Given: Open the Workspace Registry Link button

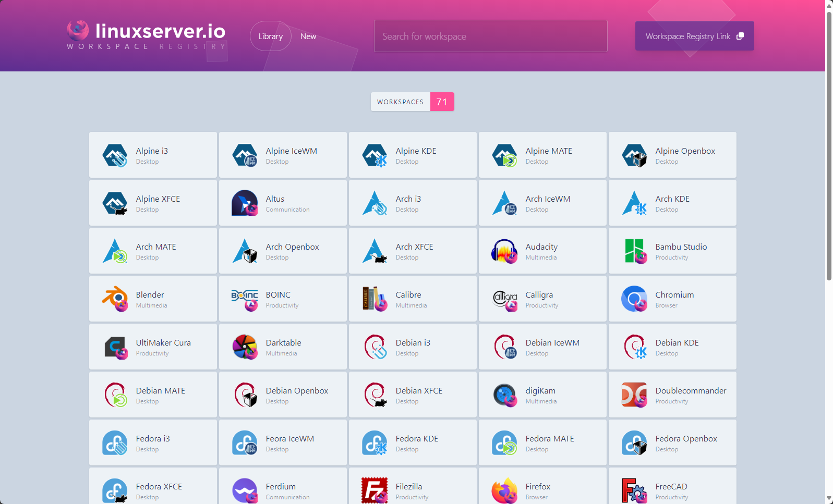Looking at the screenshot, I should click(694, 36).
